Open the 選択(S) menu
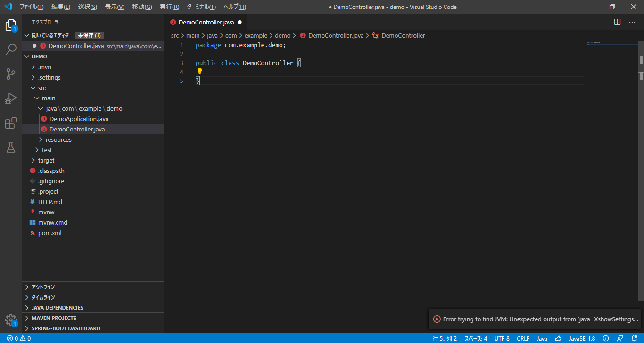Image resolution: width=644 pixels, height=343 pixels. pos(88,7)
